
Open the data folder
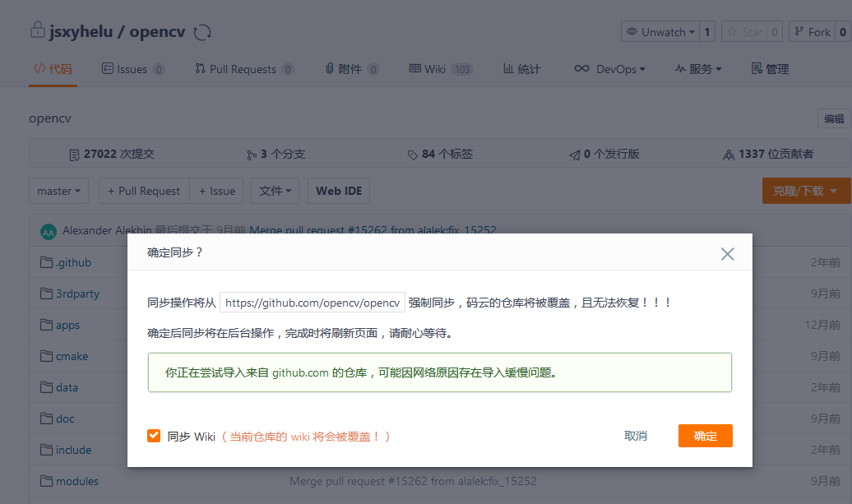coord(67,388)
